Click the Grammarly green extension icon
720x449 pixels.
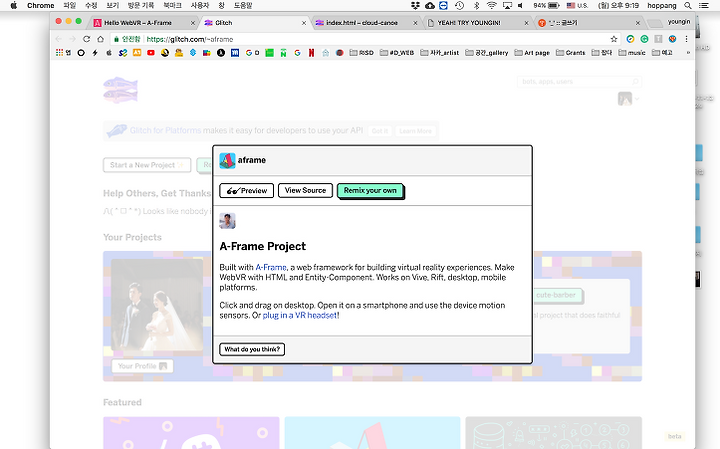644,39
